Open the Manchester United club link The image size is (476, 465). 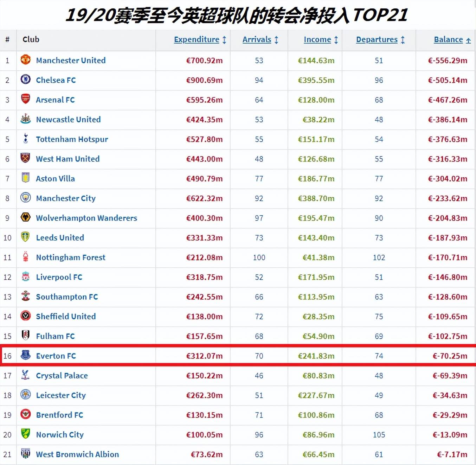point(71,60)
